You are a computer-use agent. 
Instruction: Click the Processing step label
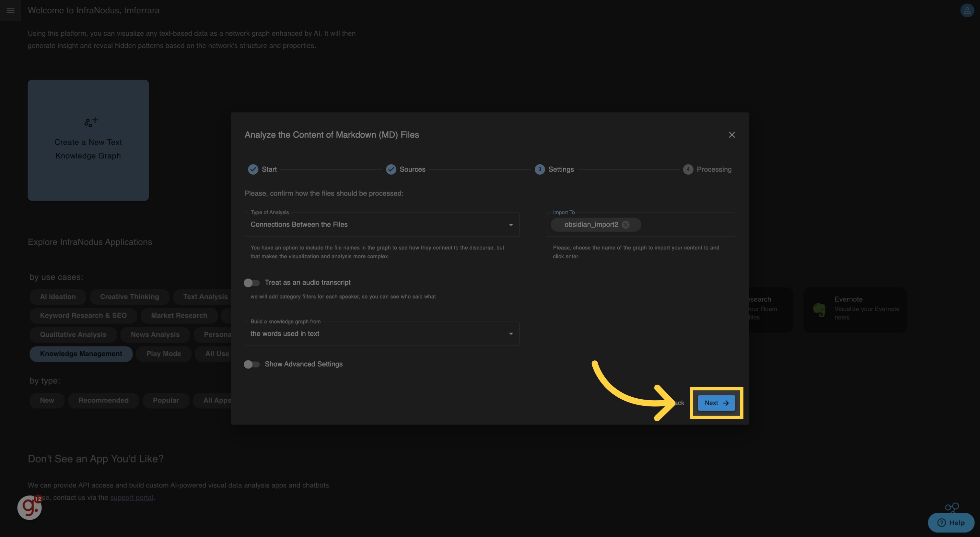[714, 169]
